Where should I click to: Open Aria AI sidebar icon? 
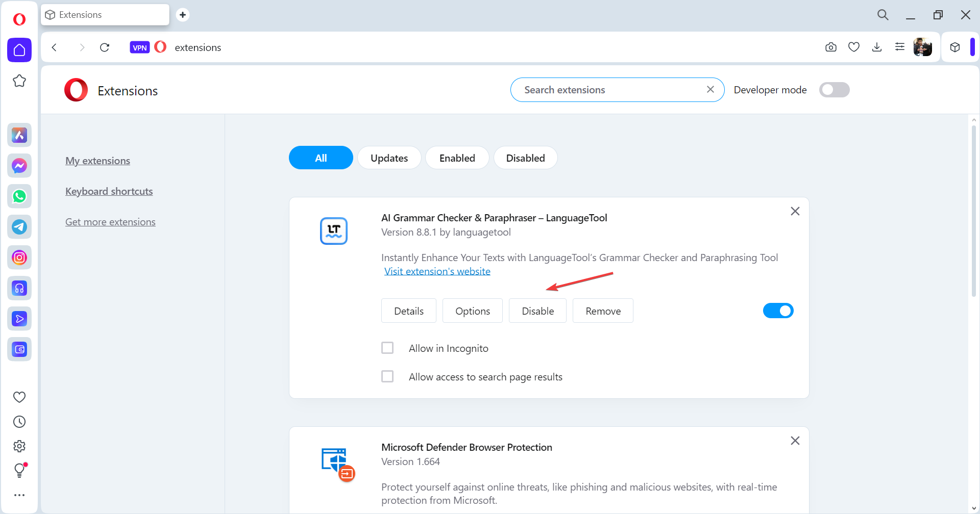pyautogui.click(x=19, y=135)
